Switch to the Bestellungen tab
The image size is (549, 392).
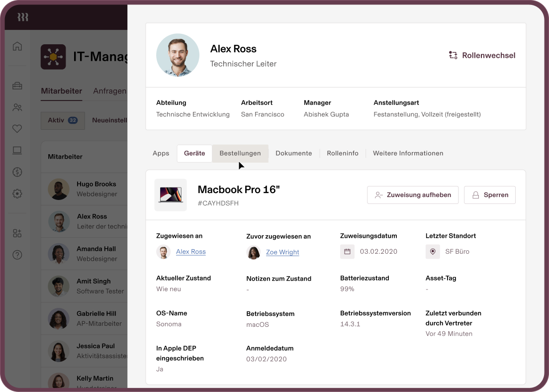240,153
